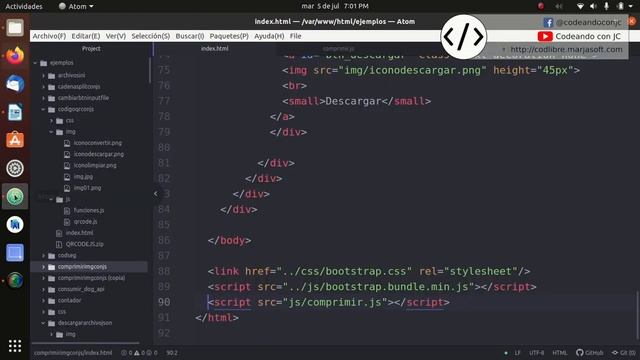This screenshot has height=360, width=640.
Task: Open the Archivo(F) menu
Action: point(49,36)
